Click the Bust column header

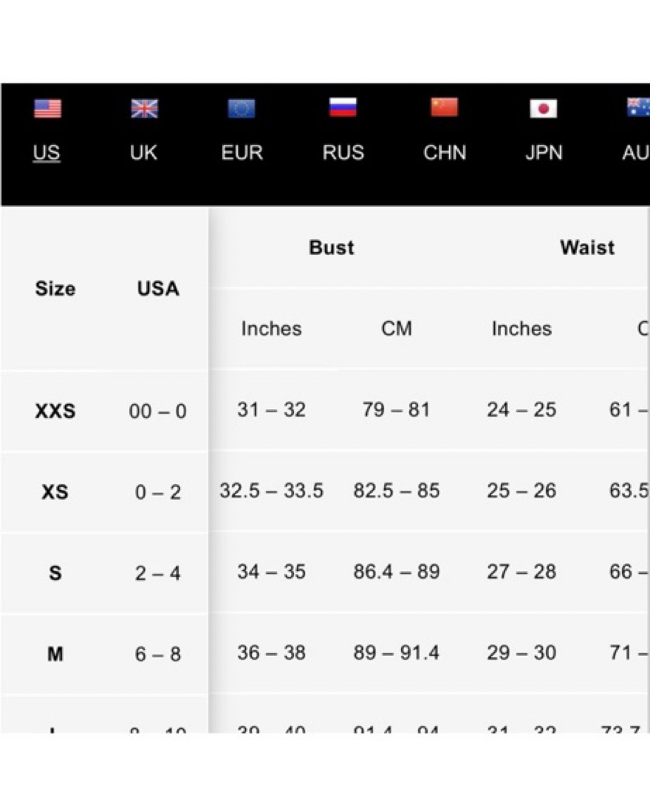[x=332, y=248]
